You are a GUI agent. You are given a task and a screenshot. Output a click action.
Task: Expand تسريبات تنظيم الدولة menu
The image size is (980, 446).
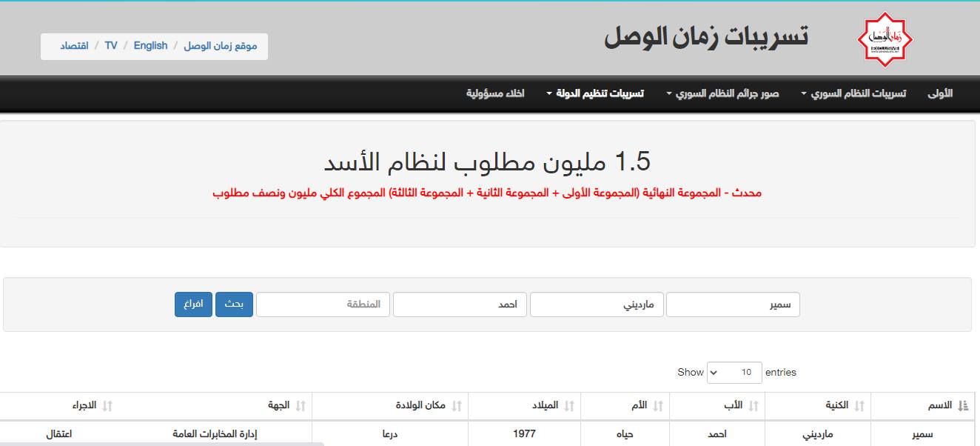(595, 94)
